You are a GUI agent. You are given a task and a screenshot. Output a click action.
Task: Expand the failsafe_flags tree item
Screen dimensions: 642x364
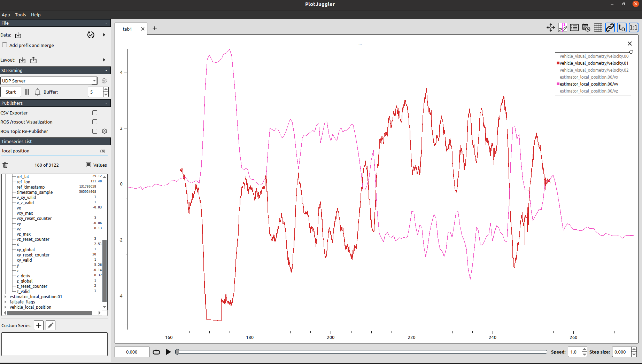pyautogui.click(x=5, y=302)
